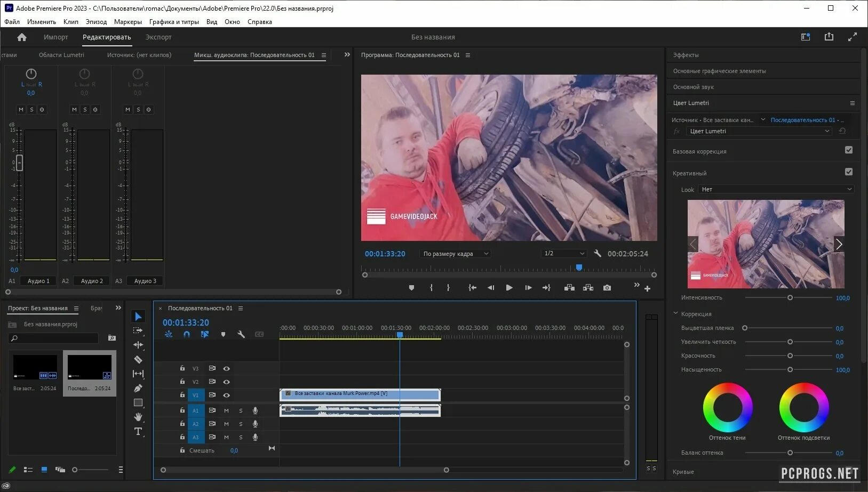Open the Эпизод menu

[x=96, y=22]
